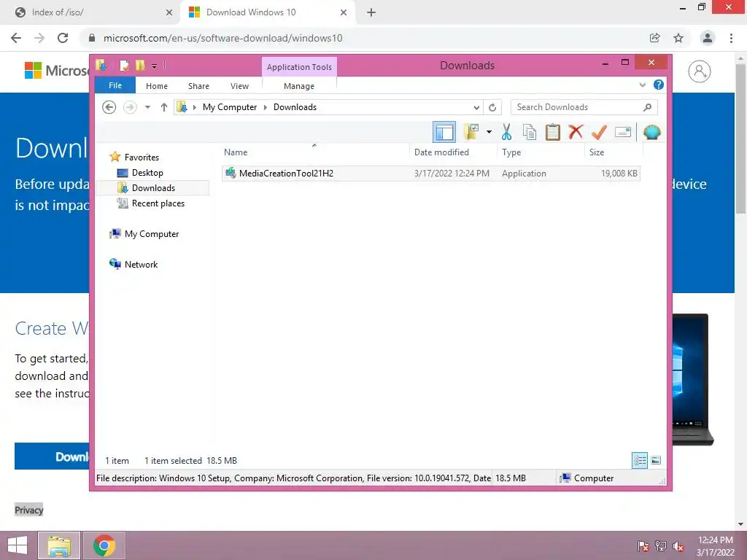Click the Chrome address bar URL

pyautogui.click(x=223, y=38)
